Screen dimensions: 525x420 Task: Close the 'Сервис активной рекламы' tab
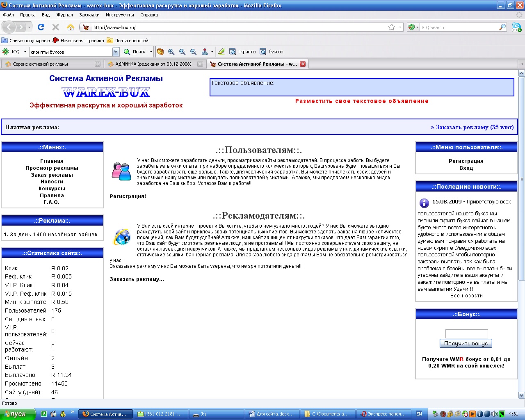tap(98, 64)
